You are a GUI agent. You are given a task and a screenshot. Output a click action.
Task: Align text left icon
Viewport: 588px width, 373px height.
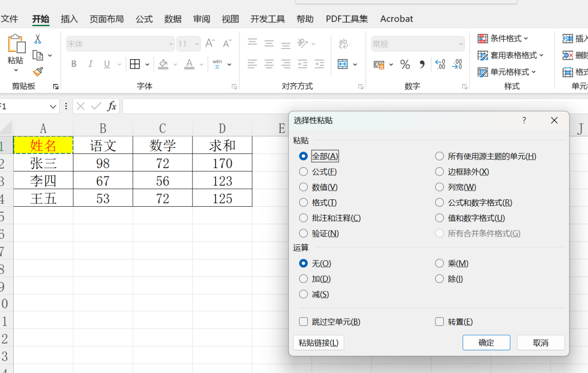pyautogui.click(x=252, y=64)
